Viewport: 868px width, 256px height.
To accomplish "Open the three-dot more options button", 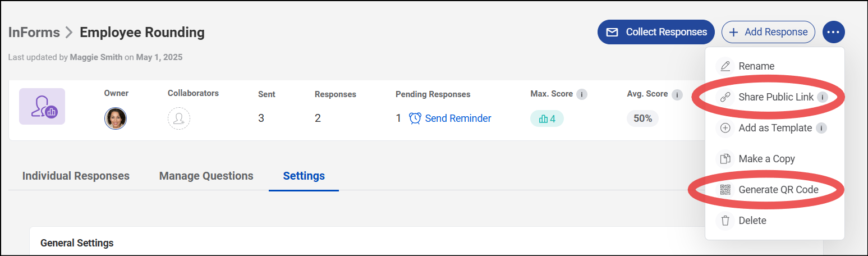I will [x=834, y=32].
